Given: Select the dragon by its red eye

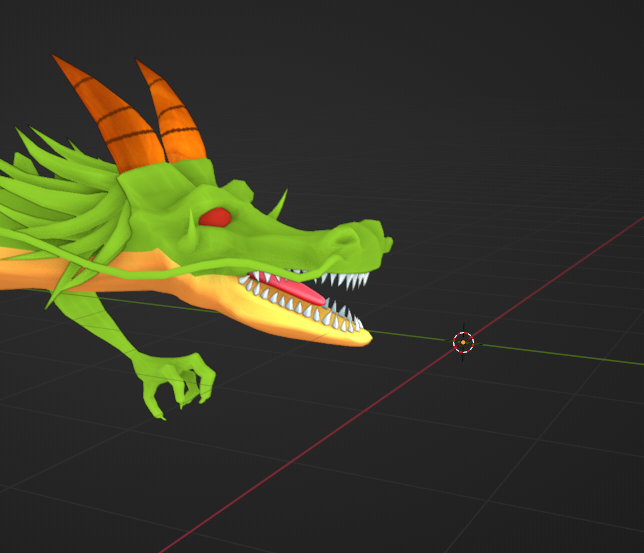Looking at the screenshot, I should point(215,217).
